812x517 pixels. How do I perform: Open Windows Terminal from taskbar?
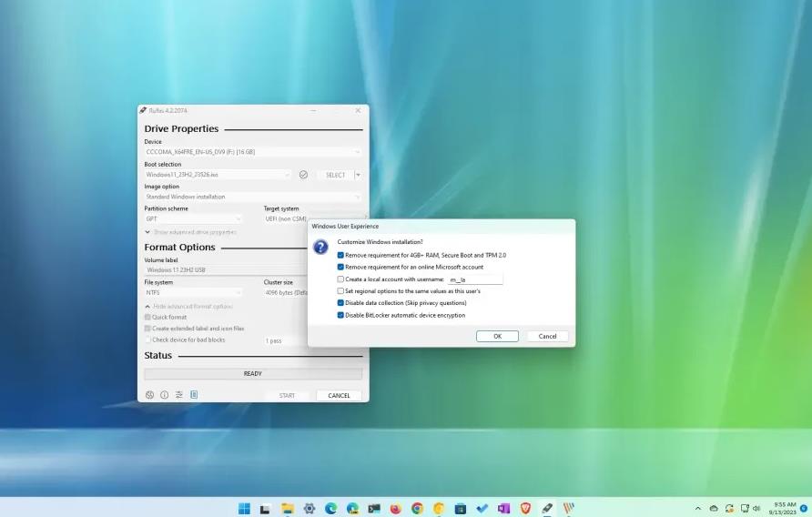click(374, 509)
